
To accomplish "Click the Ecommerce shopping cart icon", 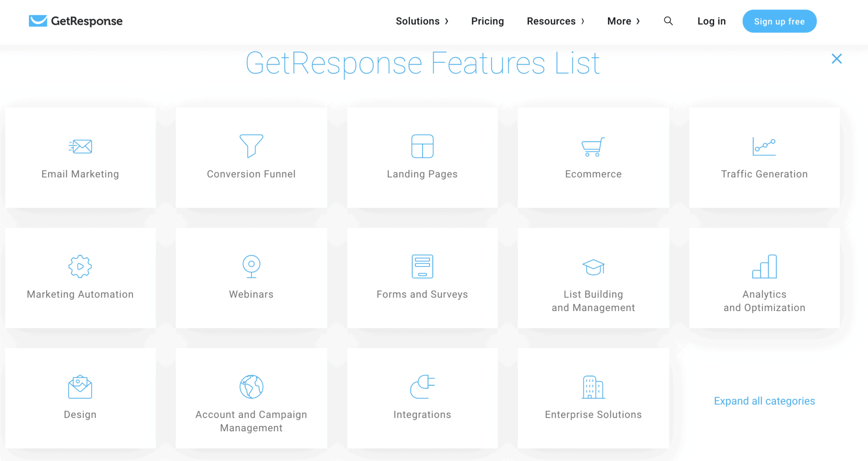I will pos(593,147).
